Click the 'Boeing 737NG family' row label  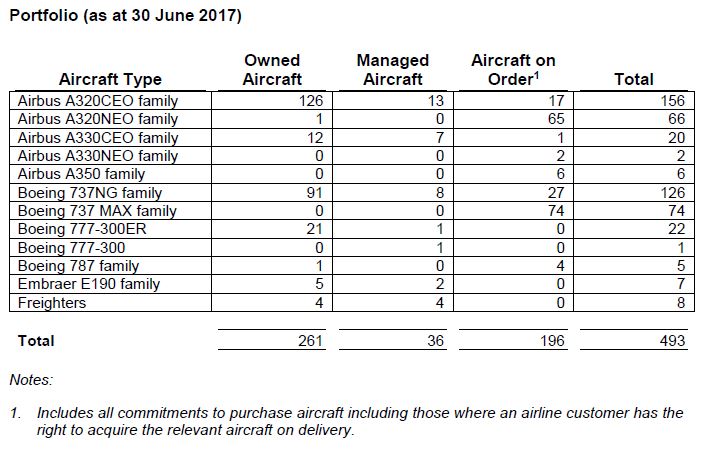(90, 193)
